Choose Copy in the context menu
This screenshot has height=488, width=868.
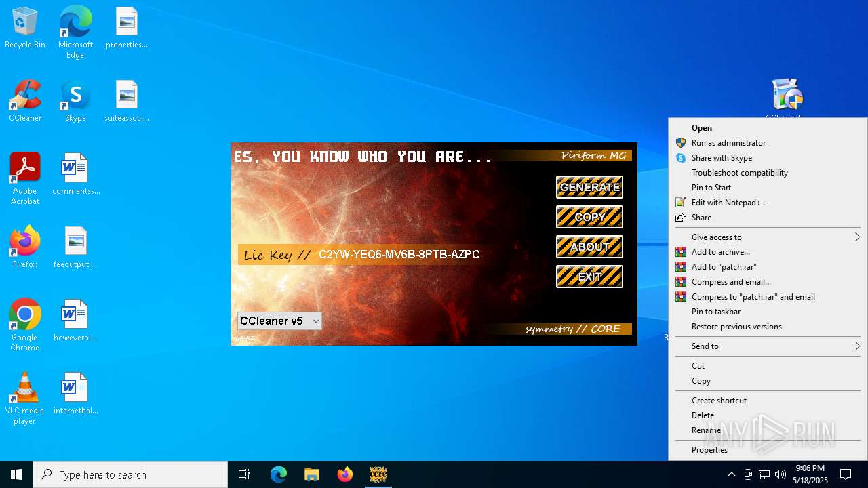(768, 380)
